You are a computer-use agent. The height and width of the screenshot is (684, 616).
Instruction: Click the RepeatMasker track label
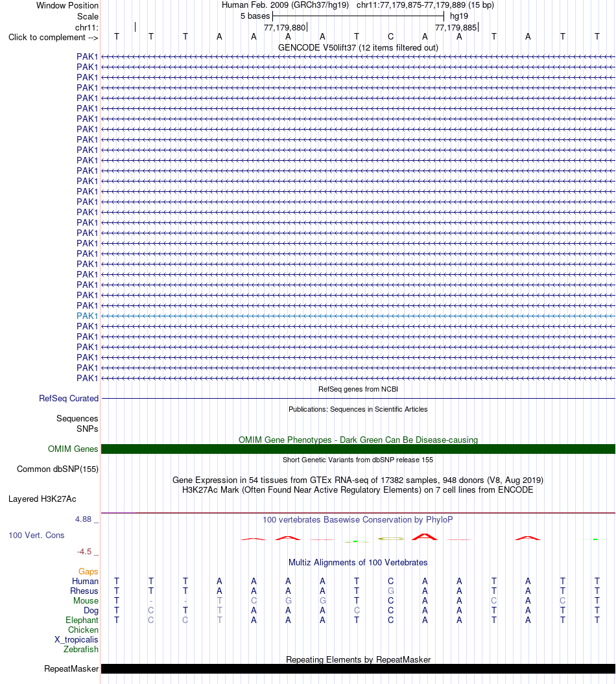71,668
